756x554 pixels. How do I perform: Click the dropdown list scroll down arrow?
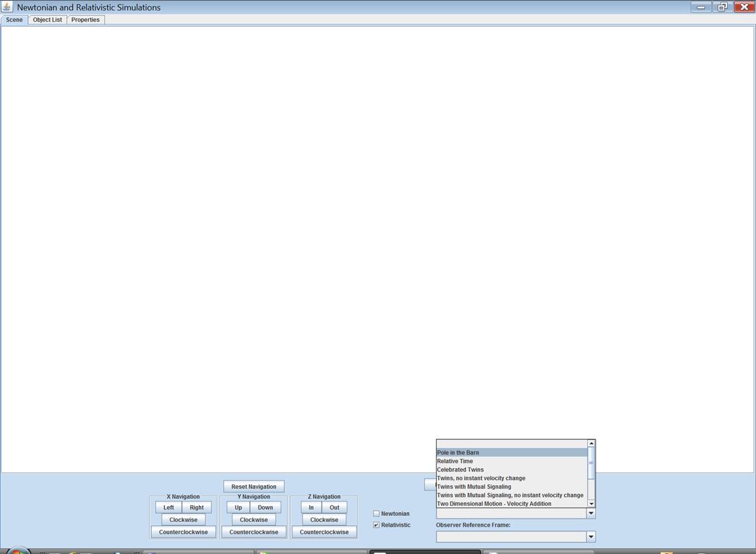[591, 504]
